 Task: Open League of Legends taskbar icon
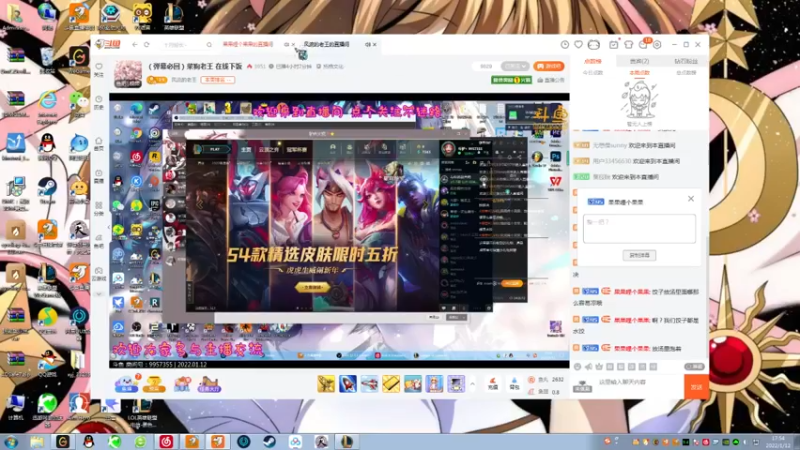click(347, 441)
